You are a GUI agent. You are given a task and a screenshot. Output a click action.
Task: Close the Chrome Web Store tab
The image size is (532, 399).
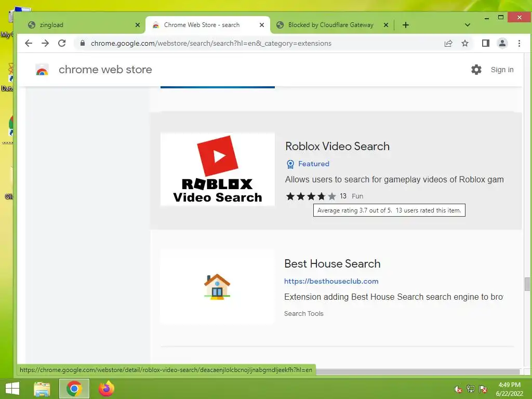[262, 25]
